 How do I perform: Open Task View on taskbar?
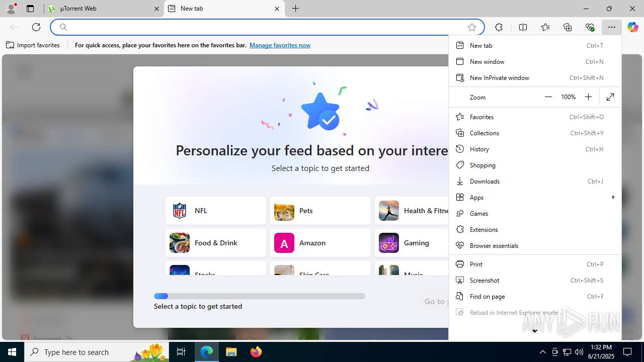pyautogui.click(x=182, y=352)
